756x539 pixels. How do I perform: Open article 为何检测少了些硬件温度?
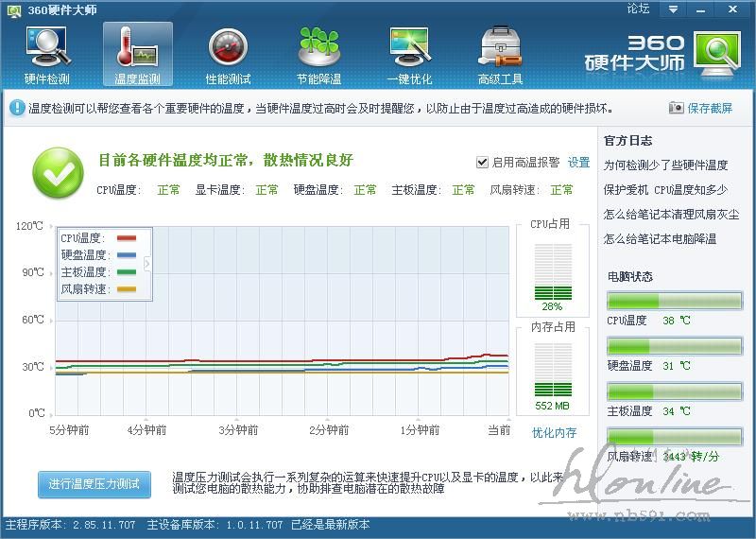pos(665,165)
